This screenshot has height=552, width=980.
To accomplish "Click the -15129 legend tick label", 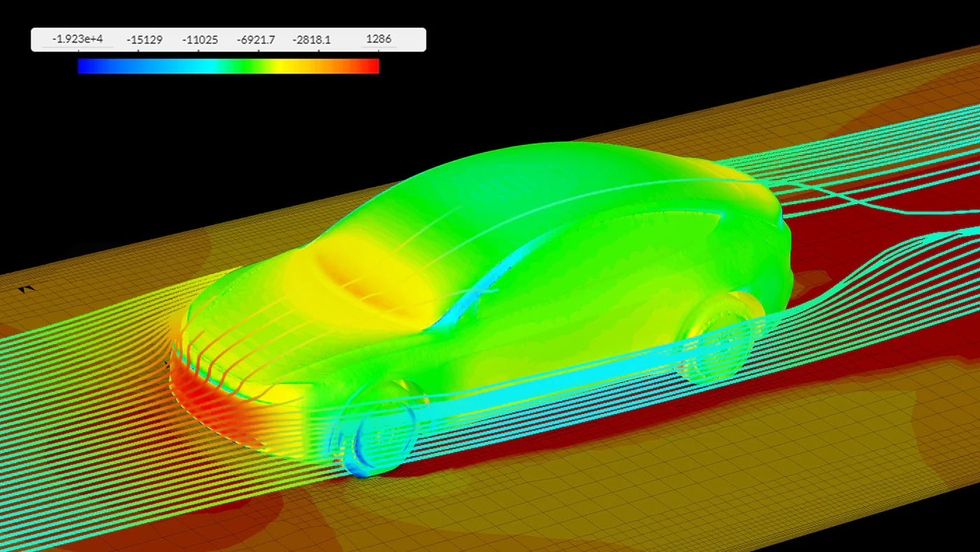I will coord(144,39).
